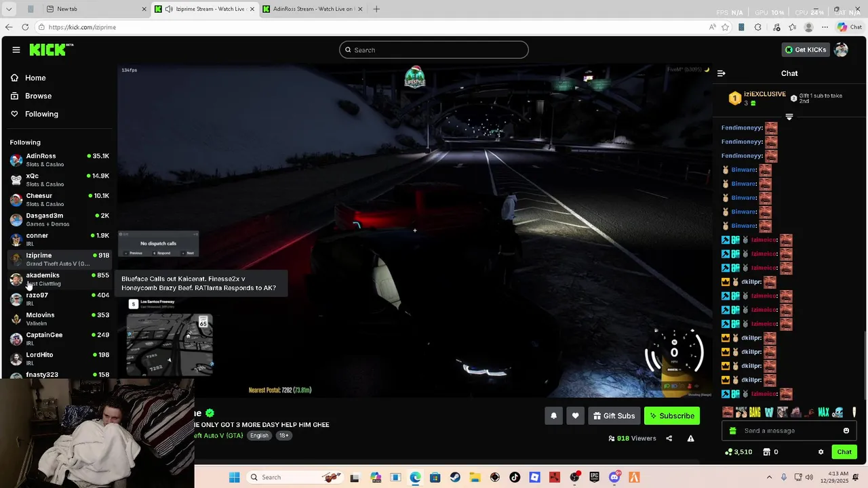This screenshot has width=868, height=488.
Task: Open razo97 channel in Following list
Action: (x=59, y=299)
